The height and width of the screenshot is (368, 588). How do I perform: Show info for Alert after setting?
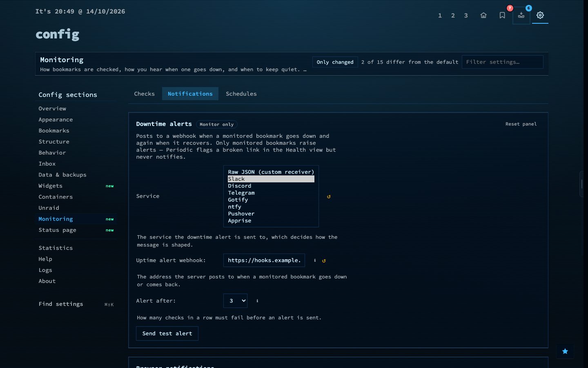tap(257, 301)
